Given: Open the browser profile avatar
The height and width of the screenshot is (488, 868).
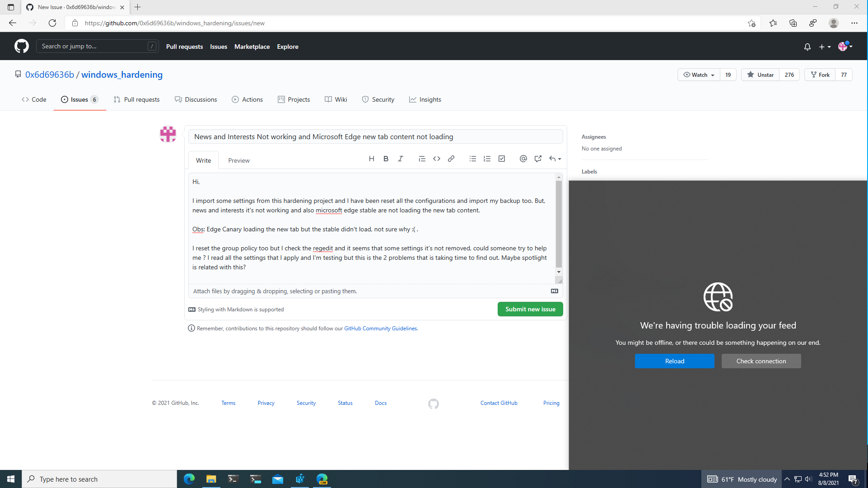Looking at the screenshot, I should pyautogui.click(x=834, y=23).
